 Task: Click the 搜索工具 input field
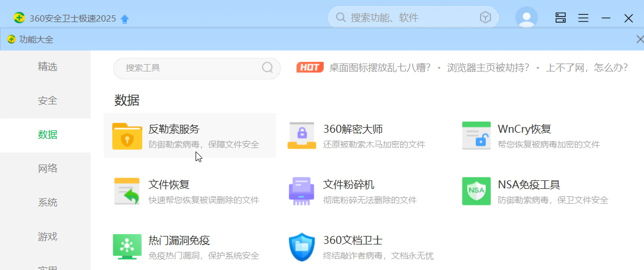click(197, 68)
